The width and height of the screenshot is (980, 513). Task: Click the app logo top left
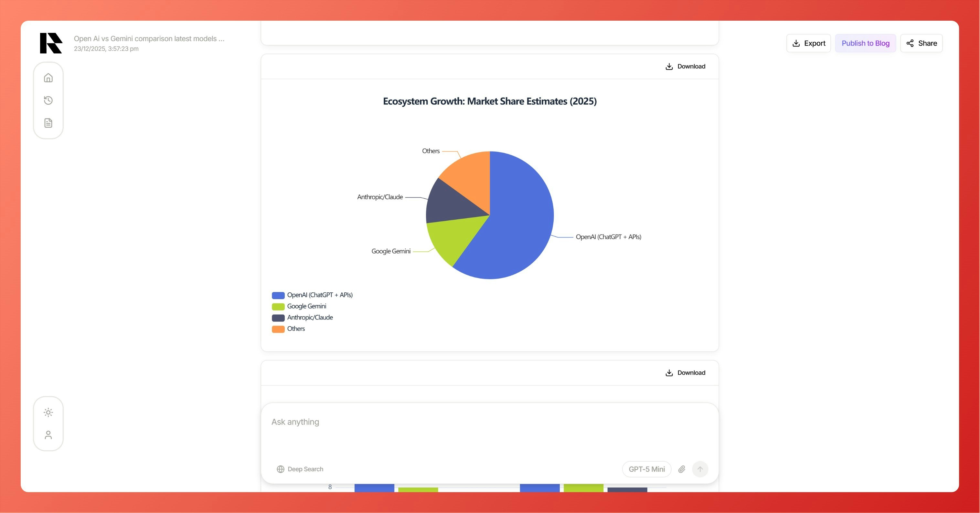51,43
